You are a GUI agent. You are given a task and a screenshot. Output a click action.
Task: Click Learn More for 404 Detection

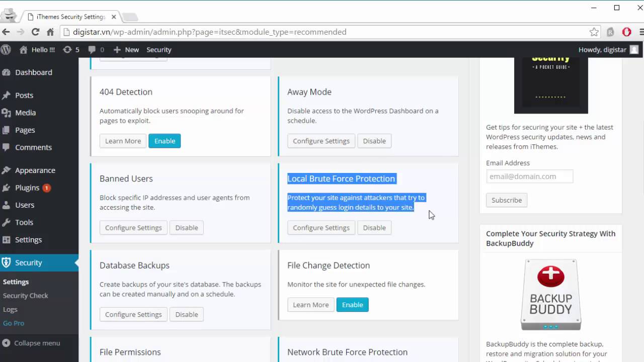123,141
